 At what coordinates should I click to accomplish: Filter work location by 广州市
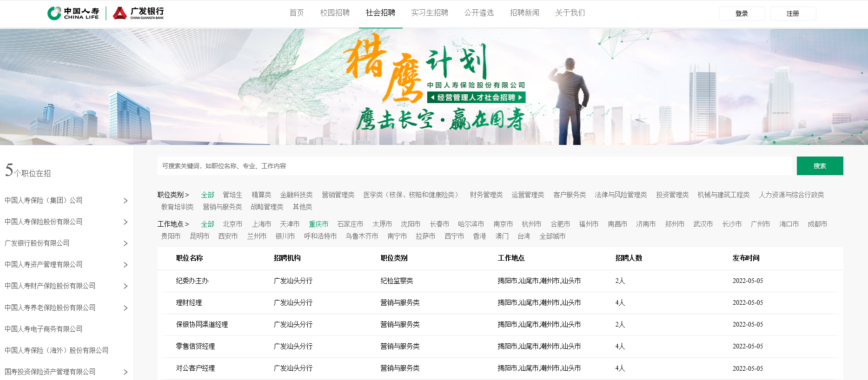[760, 224]
